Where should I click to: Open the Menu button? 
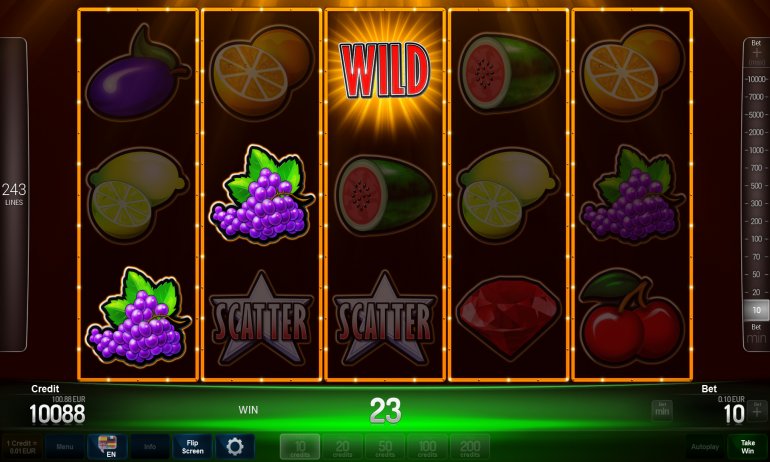pos(65,446)
